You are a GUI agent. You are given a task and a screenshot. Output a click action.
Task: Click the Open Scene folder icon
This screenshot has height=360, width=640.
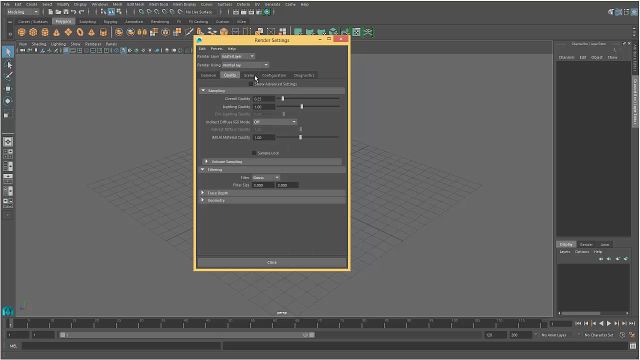[58, 12]
